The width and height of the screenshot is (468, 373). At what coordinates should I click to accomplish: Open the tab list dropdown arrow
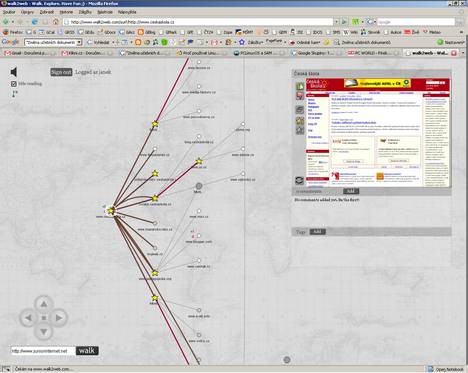(x=463, y=53)
